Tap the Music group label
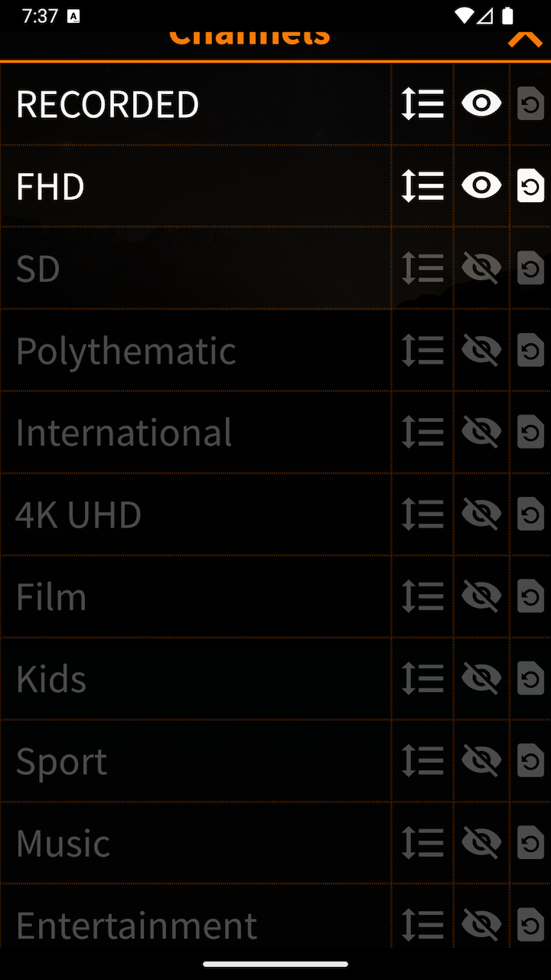The width and height of the screenshot is (551, 980). tap(63, 843)
